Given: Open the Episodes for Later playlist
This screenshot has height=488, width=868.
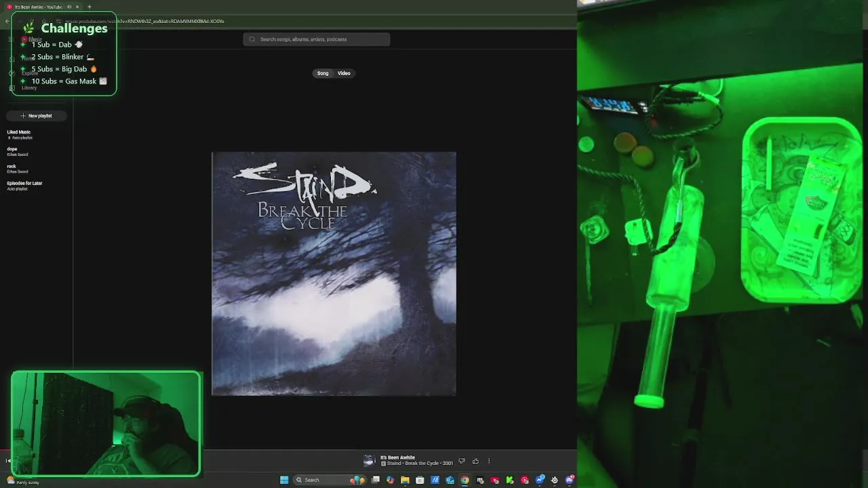Looking at the screenshot, I should pos(24,185).
